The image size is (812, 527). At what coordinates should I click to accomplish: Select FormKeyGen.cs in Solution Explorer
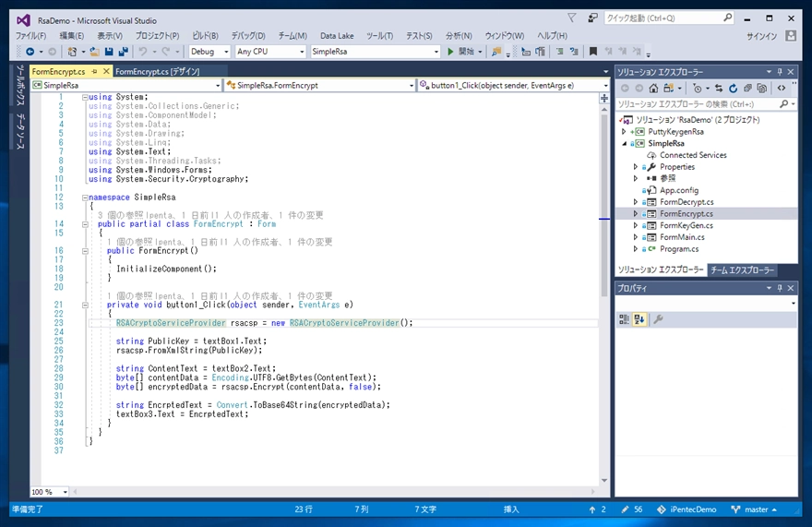[686, 225]
